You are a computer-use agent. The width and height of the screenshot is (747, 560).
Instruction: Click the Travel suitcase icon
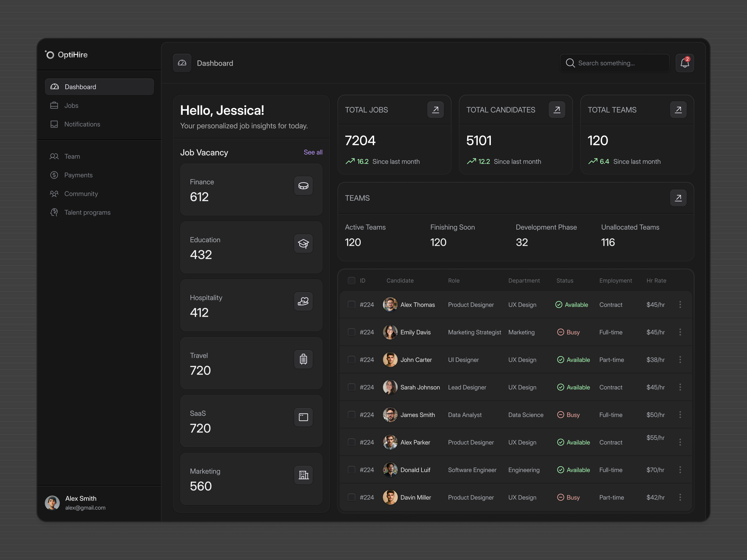303,359
